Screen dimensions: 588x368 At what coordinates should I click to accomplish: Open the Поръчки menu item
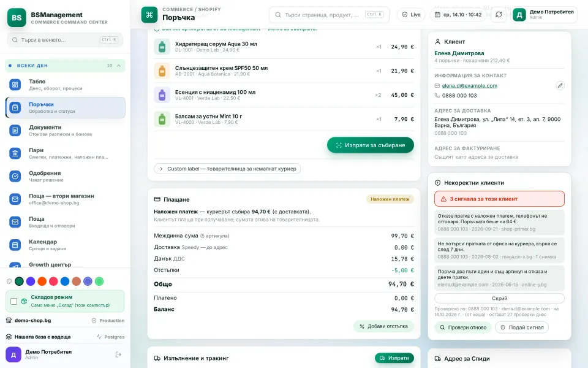click(x=66, y=107)
